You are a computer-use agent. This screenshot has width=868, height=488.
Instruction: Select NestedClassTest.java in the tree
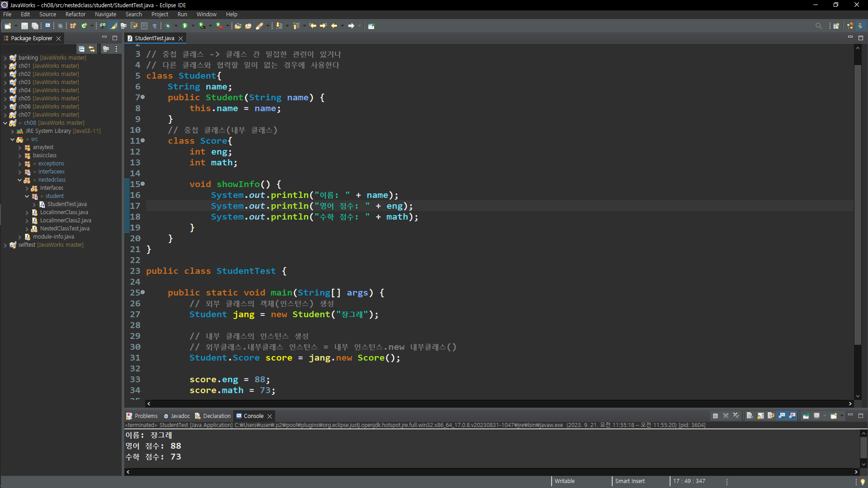click(64, 229)
